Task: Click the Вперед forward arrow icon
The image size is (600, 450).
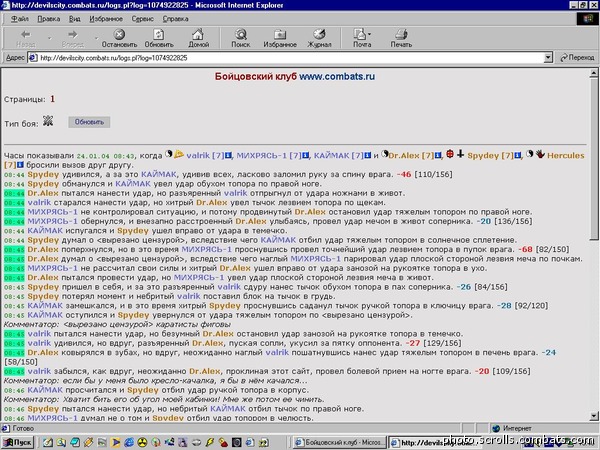Action: pyautogui.click(x=73, y=38)
